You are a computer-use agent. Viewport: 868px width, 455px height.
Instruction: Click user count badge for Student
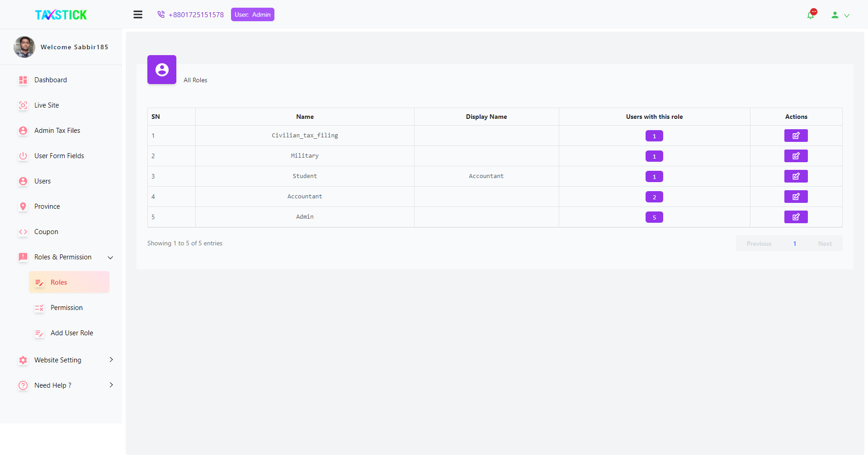click(654, 177)
